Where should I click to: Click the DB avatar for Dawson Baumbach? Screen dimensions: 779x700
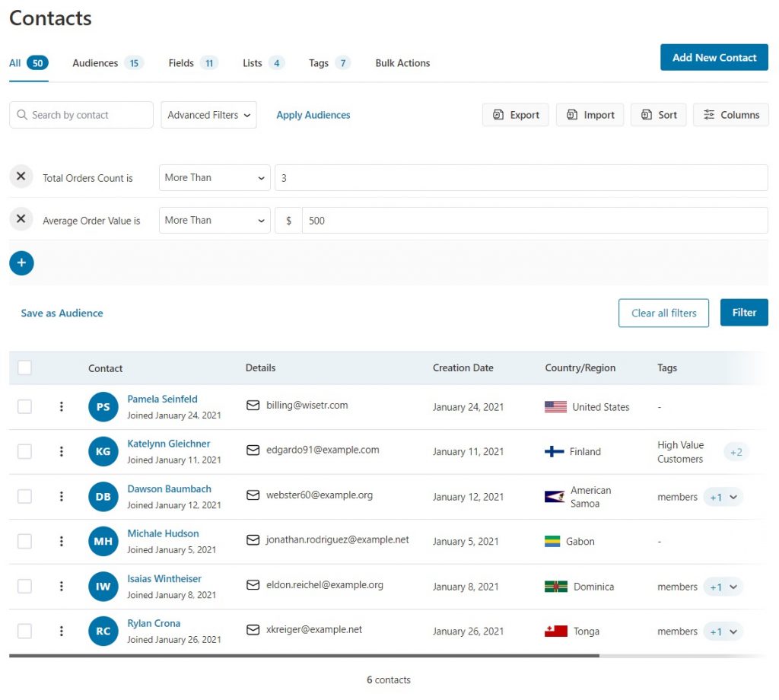[103, 497]
